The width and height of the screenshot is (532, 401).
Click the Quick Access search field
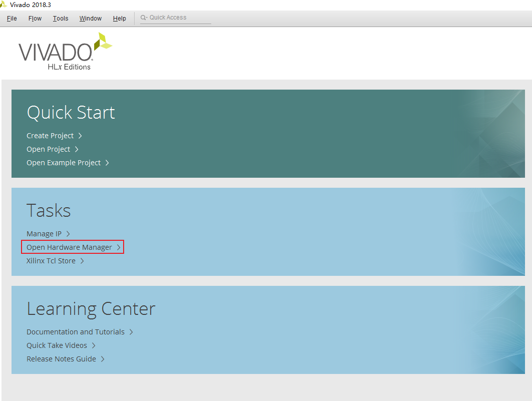pyautogui.click(x=175, y=18)
